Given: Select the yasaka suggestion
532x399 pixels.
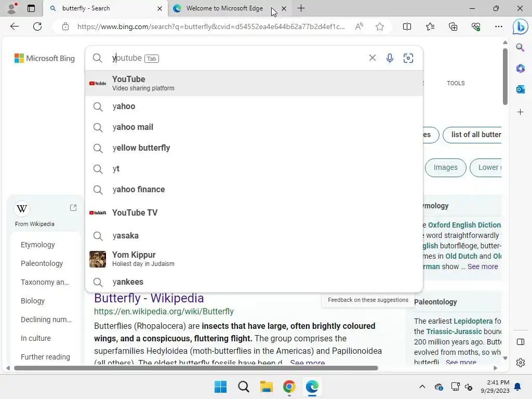Looking at the screenshot, I should tap(254, 235).
